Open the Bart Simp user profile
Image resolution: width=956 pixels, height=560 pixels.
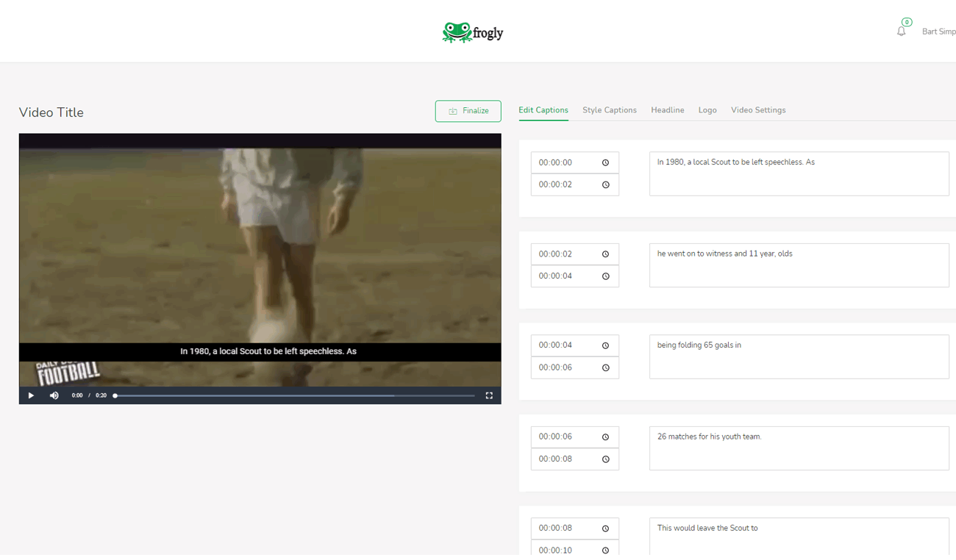point(938,32)
